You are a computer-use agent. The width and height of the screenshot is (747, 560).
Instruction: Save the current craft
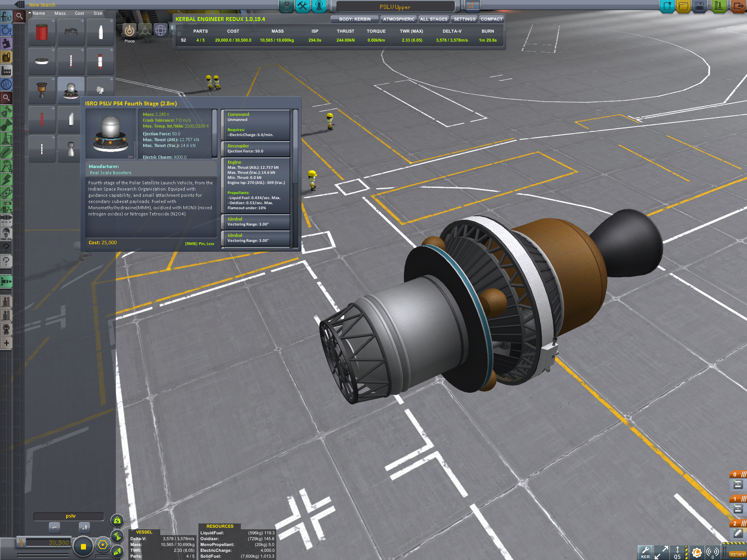(699, 6)
